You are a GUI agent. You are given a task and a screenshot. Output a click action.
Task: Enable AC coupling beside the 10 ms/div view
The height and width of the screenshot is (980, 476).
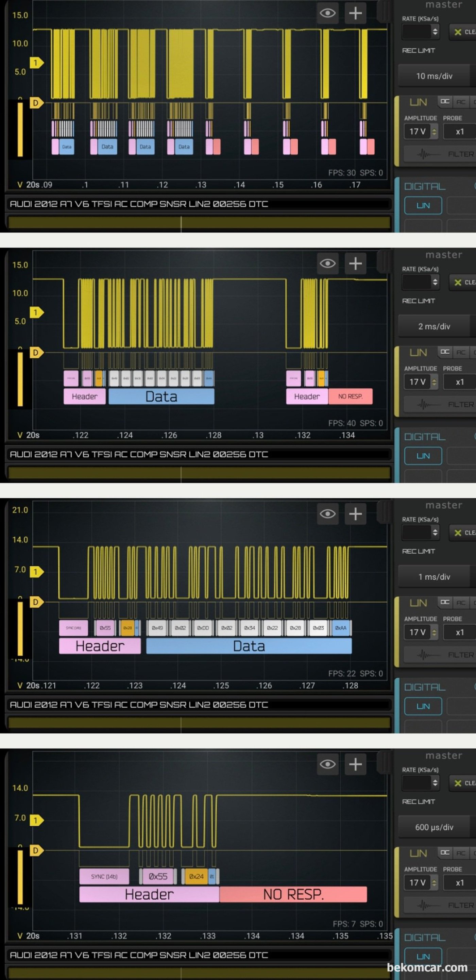pyautogui.click(x=461, y=102)
